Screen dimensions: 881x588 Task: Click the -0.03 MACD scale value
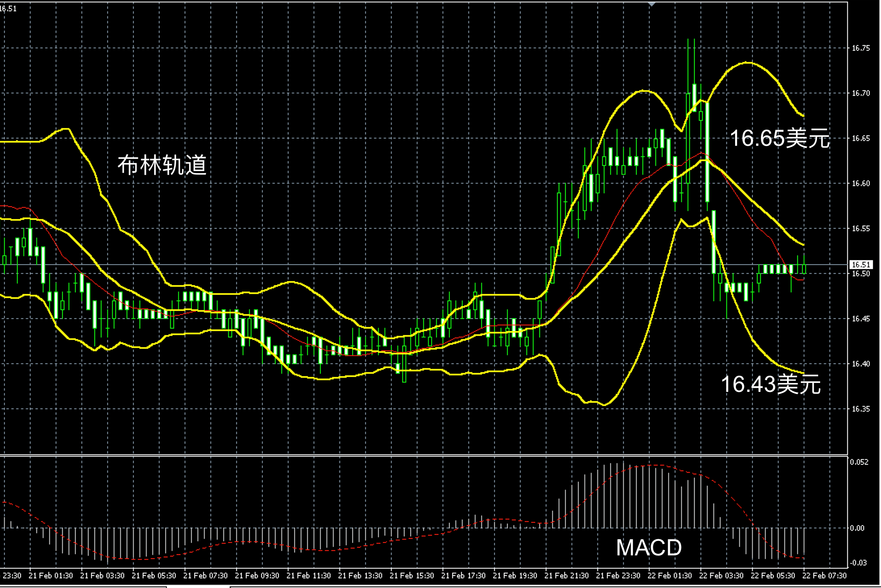point(858,563)
